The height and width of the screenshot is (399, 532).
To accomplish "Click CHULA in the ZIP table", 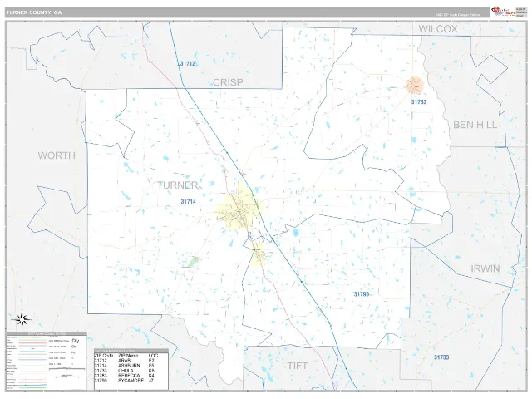I will pyautogui.click(x=126, y=371).
